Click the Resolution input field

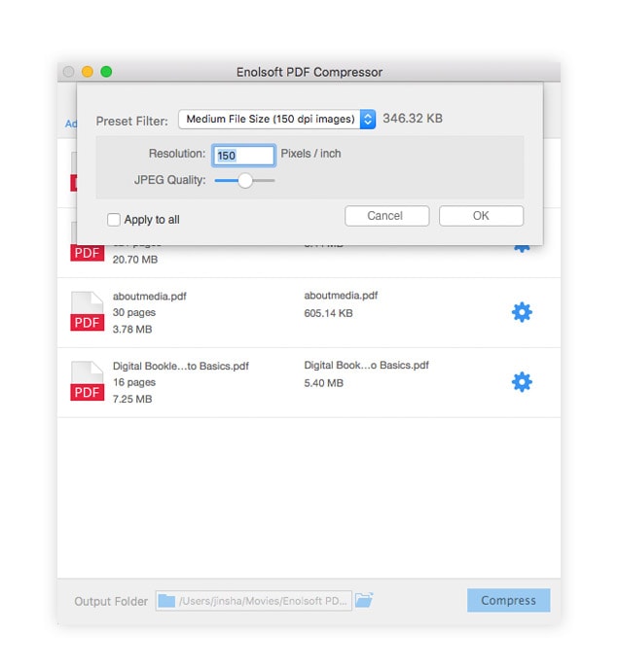point(243,156)
